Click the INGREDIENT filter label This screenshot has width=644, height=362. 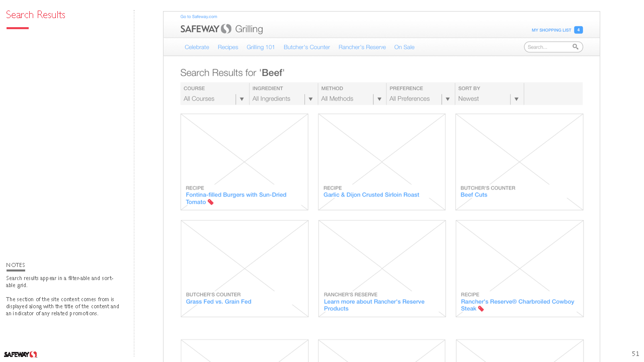268,88
